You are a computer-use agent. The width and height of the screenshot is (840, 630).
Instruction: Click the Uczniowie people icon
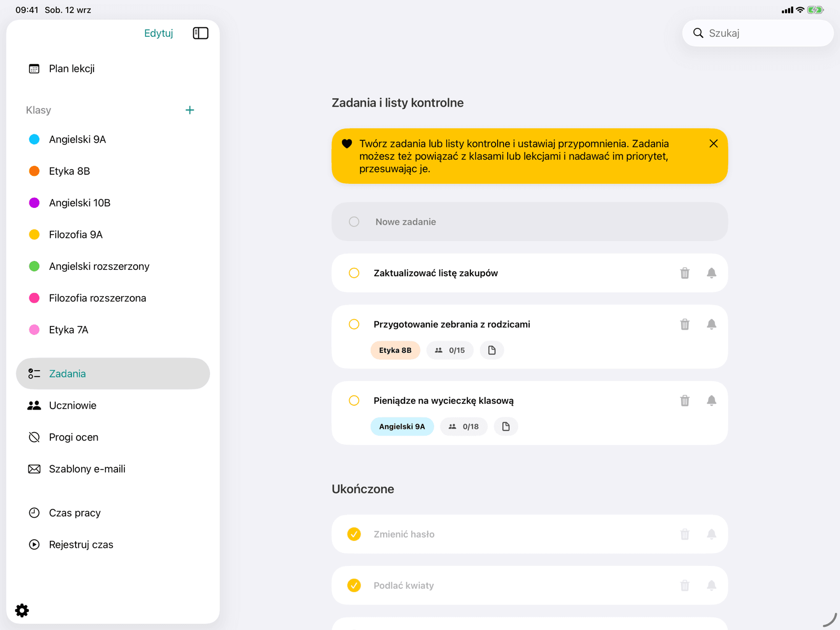coord(34,405)
